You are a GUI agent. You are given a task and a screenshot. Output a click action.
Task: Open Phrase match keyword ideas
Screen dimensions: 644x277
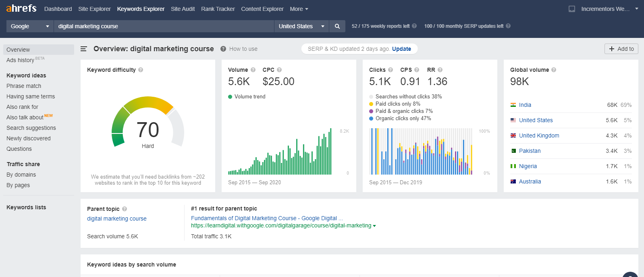point(24,86)
